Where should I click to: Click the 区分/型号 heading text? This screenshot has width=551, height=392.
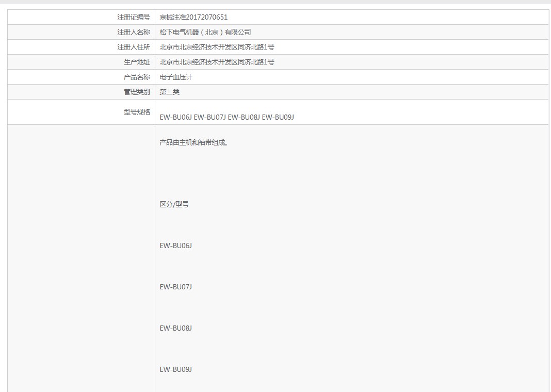coord(174,204)
